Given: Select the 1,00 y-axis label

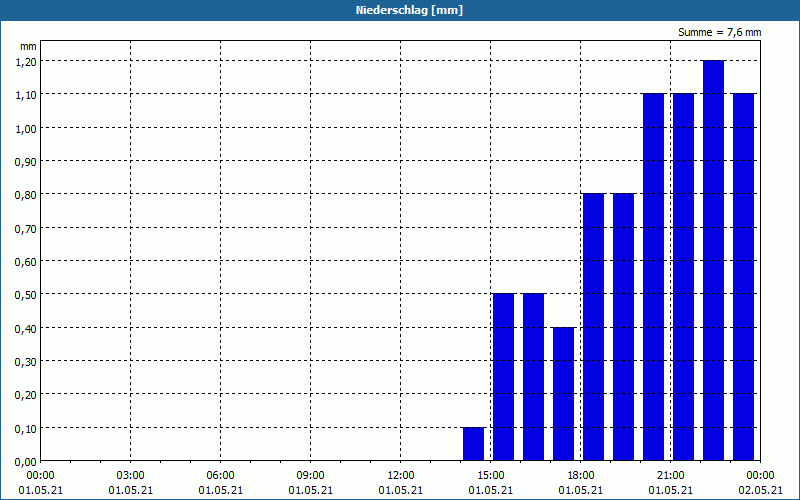Looking at the screenshot, I should coord(26,128).
